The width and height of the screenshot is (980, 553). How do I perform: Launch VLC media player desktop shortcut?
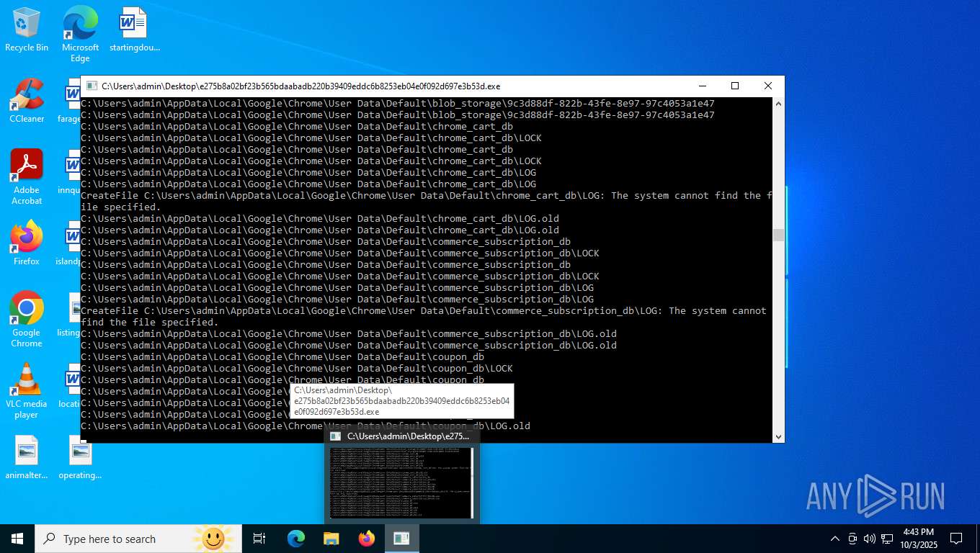pyautogui.click(x=27, y=391)
